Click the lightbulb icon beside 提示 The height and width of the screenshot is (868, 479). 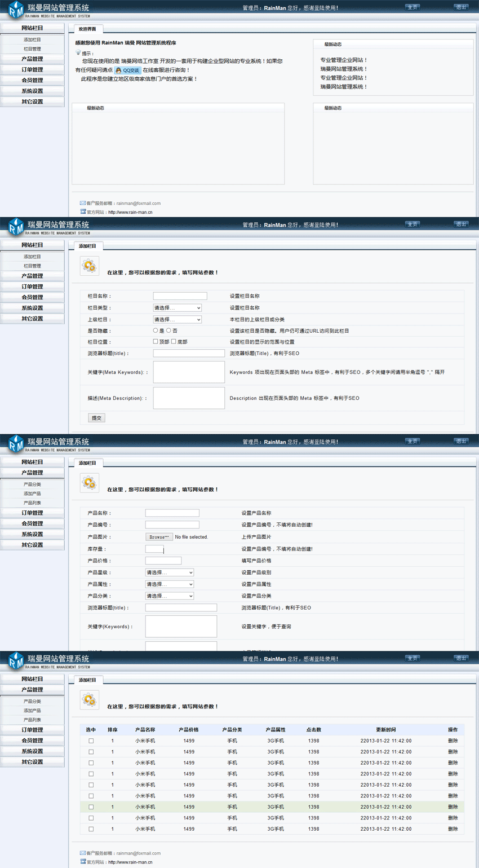pyautogui.click(x=78, y=53)
